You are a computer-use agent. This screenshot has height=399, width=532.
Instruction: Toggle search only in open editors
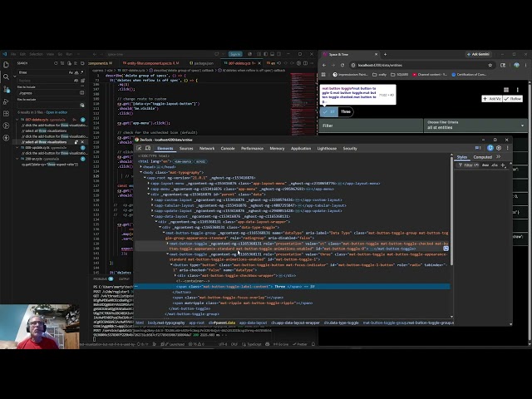click(81, 92)
